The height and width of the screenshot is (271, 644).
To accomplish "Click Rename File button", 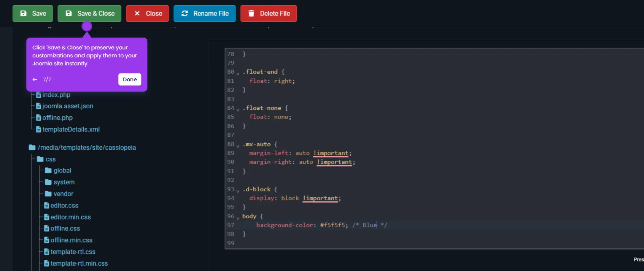I will pyautogui.click(x=205, y=13).
